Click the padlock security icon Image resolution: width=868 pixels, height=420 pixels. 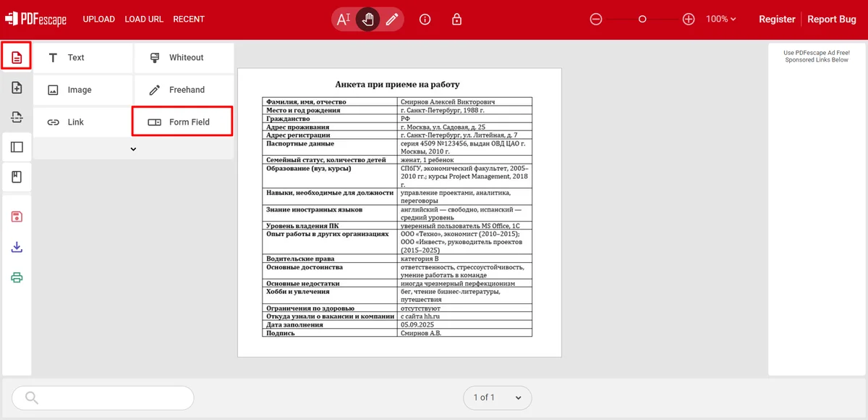tap(456, 20)
